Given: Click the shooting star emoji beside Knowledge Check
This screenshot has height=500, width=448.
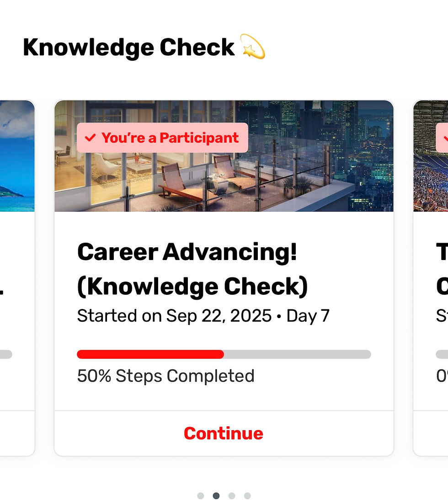Looking at the screenshot, I should tap(252, 47).
